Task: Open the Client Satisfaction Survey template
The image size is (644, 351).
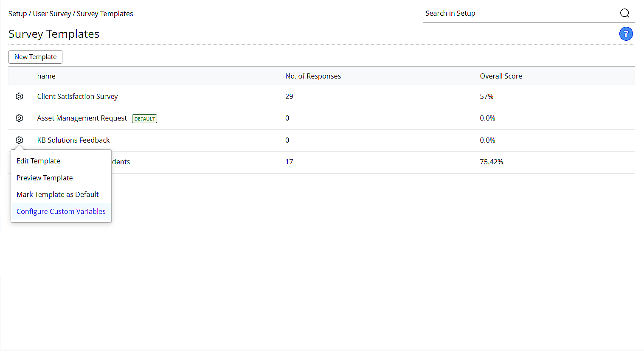Action: click(77, 96)
